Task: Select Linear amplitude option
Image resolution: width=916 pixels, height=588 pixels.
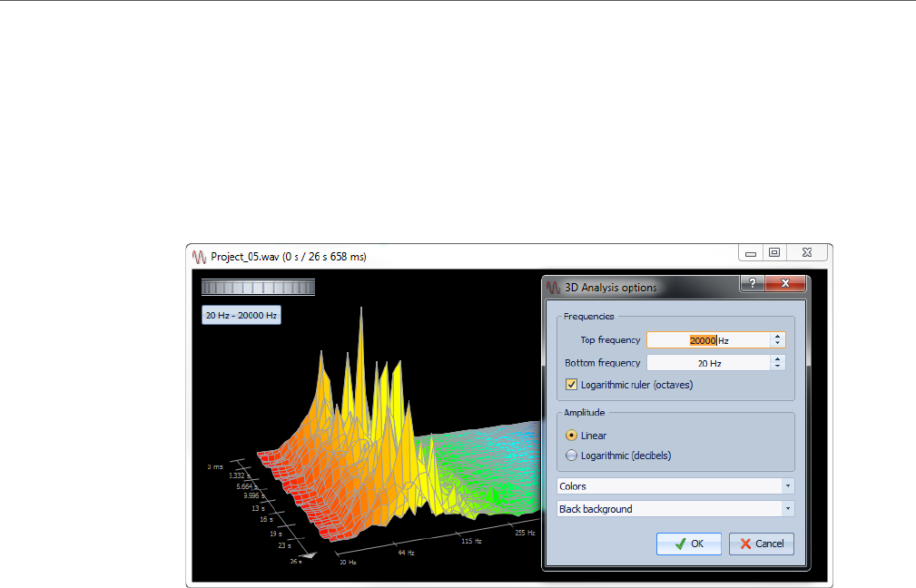Action: [x=571, y=436]
